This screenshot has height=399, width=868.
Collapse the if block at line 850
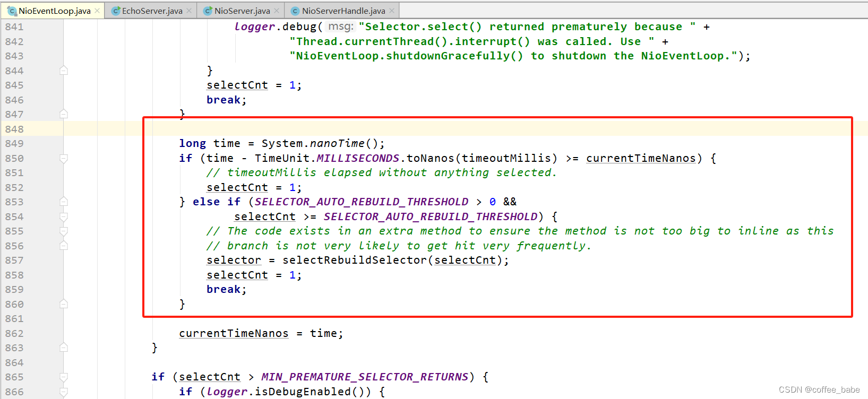pyautogui.click(x=64, y=158)
